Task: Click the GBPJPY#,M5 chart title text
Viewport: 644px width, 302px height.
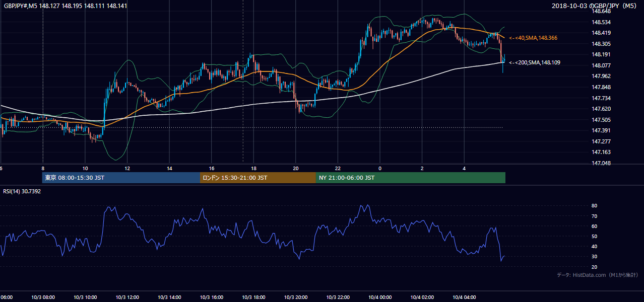Action: [66, 6]
